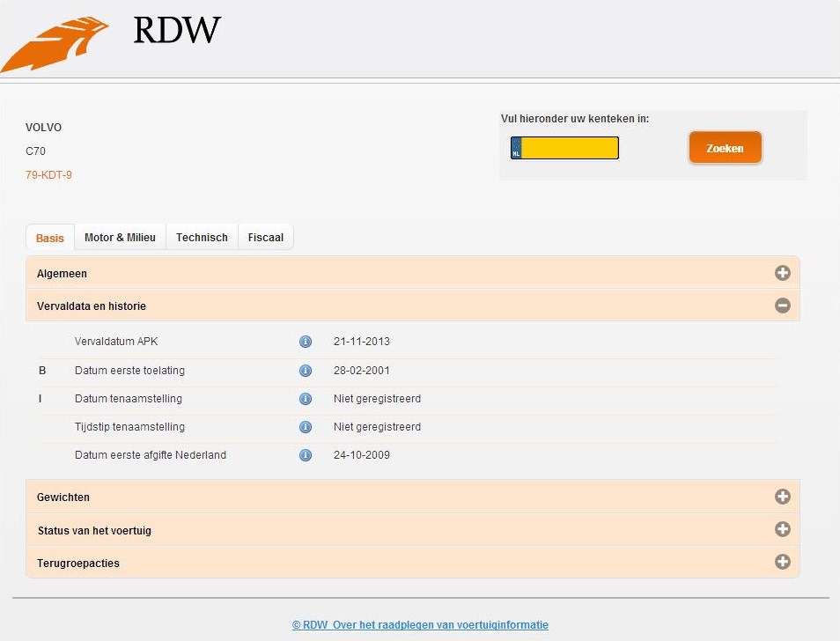Expand the Algemeen section plus icon
This screenshot has height=641, width=840.
(x=782, y=273)
